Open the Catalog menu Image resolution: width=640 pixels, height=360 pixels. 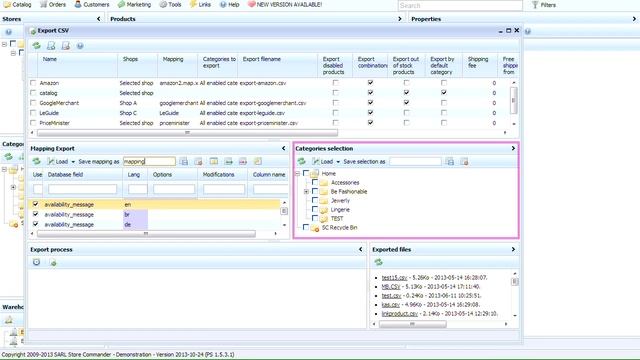point(18,4)
